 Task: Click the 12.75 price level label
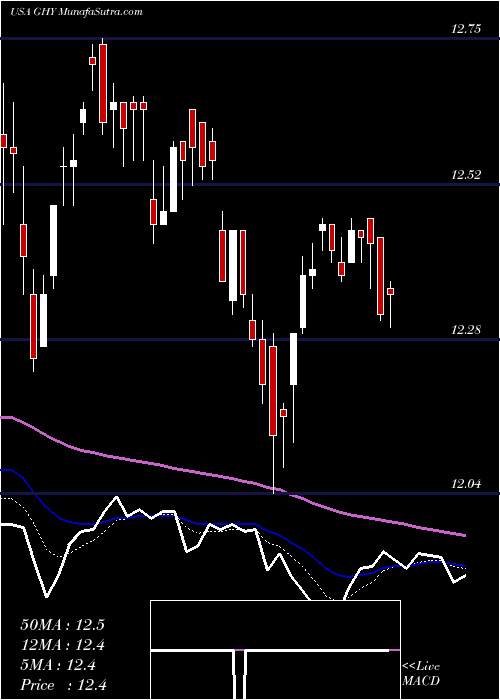click(466, 29)
